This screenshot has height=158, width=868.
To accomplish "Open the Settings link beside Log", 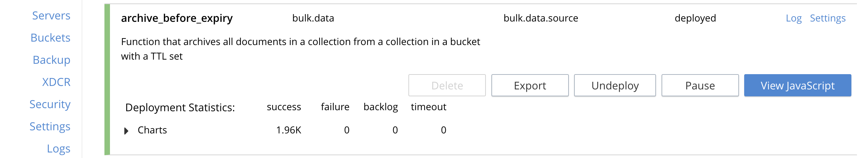I will pyautogui.click(x=828, y=18).
